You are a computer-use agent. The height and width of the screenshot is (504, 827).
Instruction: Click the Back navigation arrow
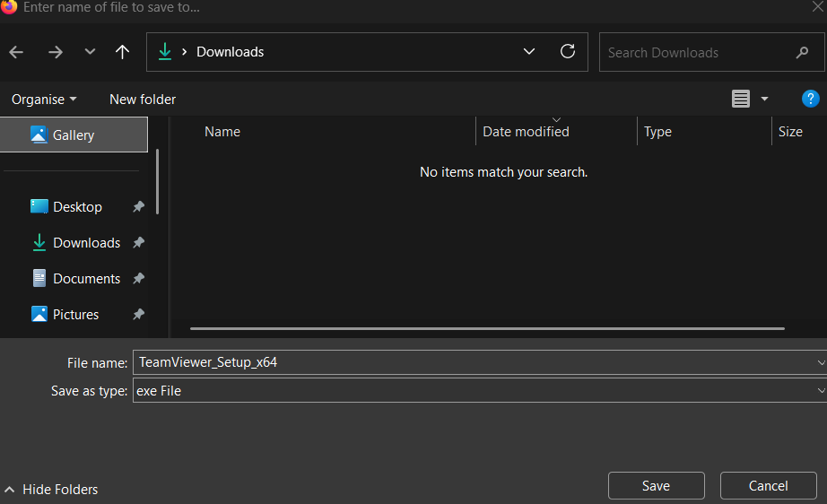coord(16,52)
